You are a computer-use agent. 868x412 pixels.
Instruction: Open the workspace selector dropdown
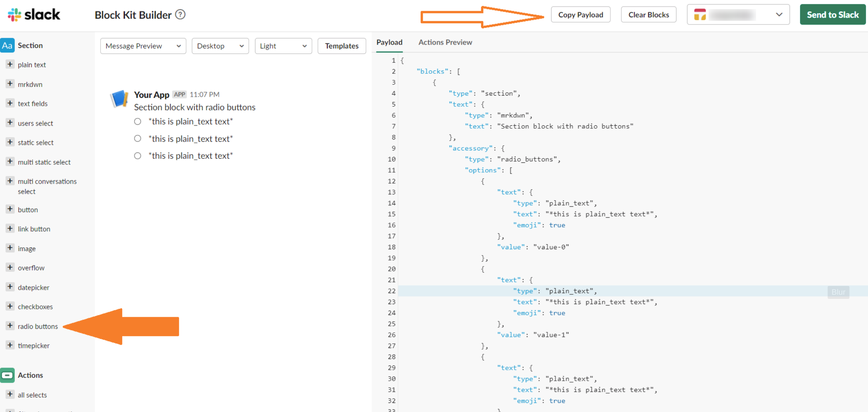pos(738,15)
